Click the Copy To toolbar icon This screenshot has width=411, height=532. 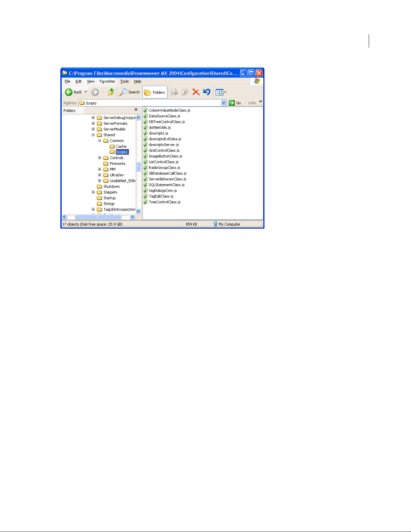pos(185,92)
